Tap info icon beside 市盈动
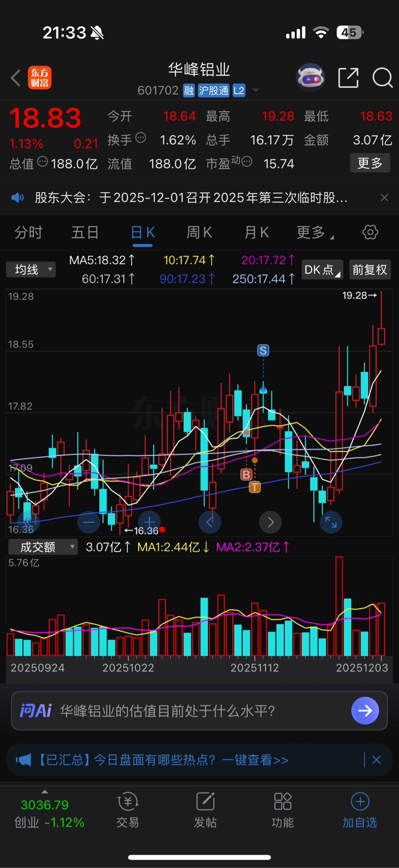 (247, 162)
